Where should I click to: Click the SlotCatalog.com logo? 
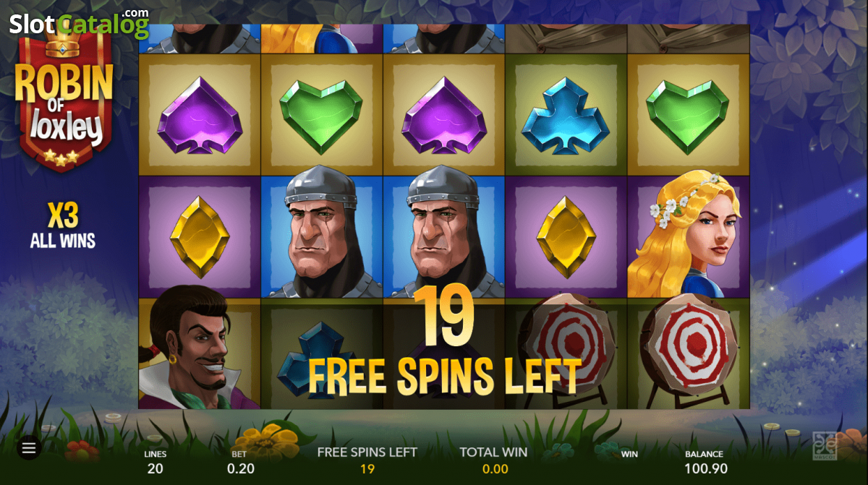click(79, 23)
